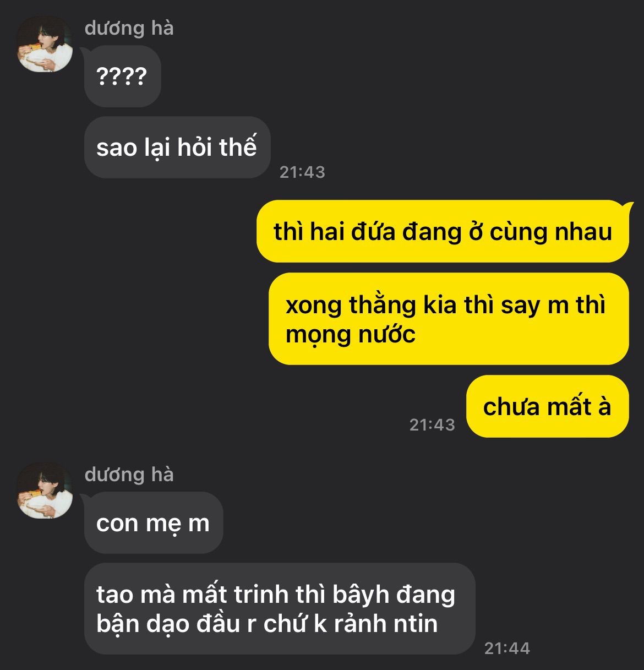Open dương hà's avatar beside the ???? message
The image size is (644, 670).
click(45, 44)
